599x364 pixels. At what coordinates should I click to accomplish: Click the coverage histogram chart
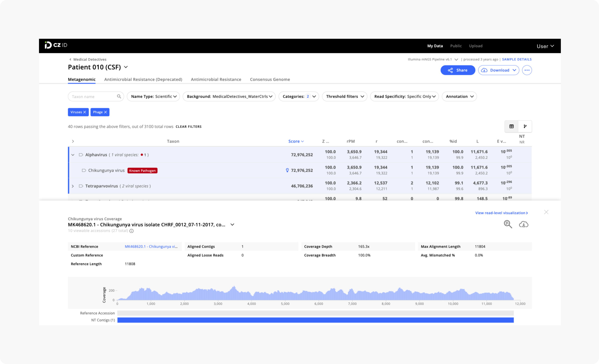(315, 293)
